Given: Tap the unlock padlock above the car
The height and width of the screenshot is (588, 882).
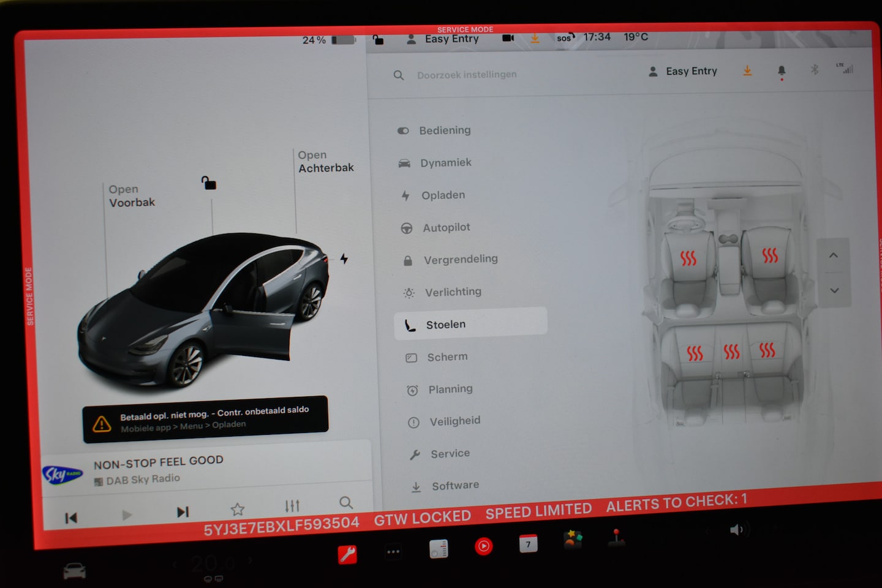Looking at the screenshot, I should pos(209,183).
